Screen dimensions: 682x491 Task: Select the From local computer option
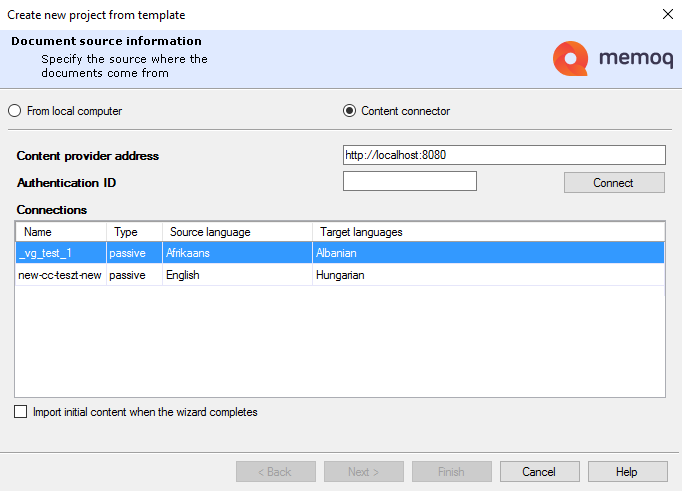pyautogui.click(x=15, y=111)
